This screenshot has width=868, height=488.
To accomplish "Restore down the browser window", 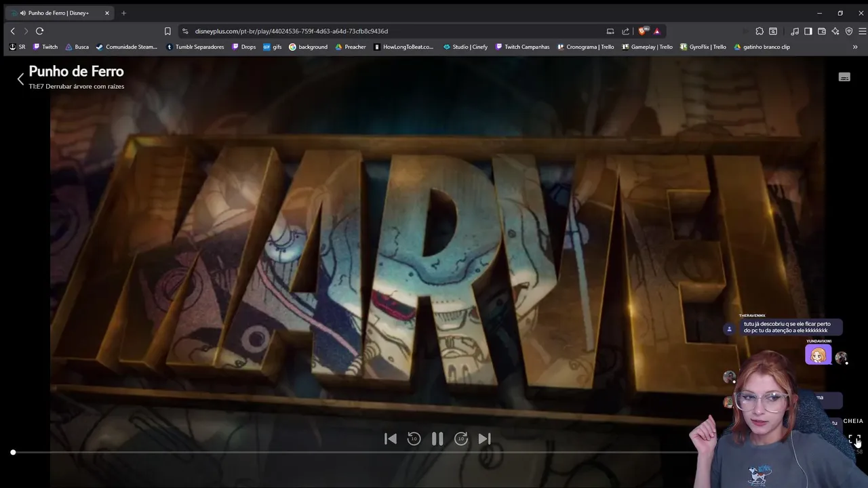I will point(840,13).
